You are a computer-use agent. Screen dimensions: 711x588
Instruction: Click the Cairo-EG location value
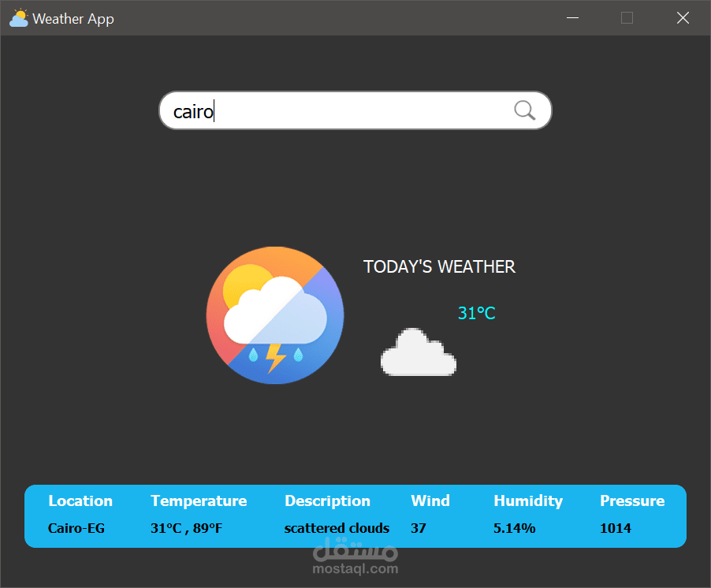click(x=76, y=528)
